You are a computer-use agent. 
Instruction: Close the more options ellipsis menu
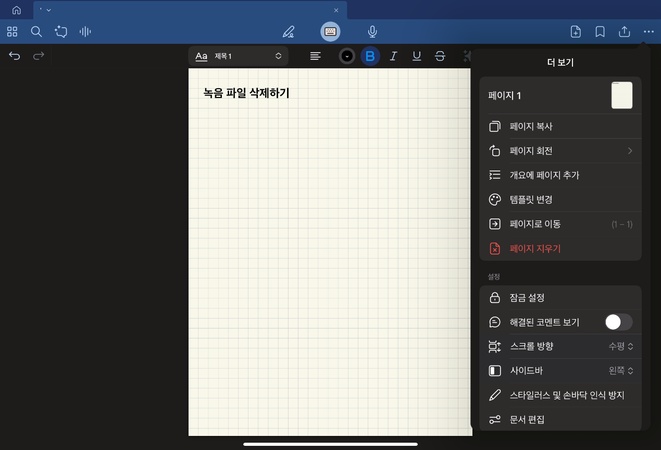point(648,32)
